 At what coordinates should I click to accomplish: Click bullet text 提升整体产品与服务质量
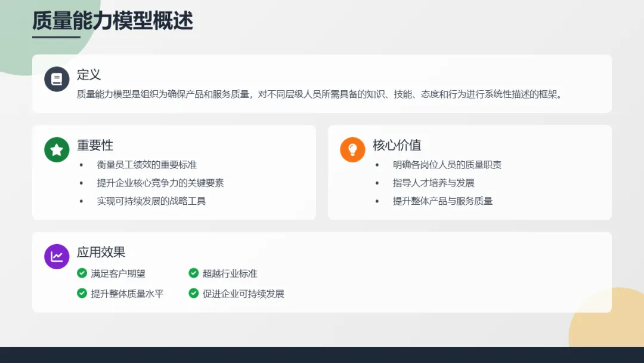pos(442,201)
